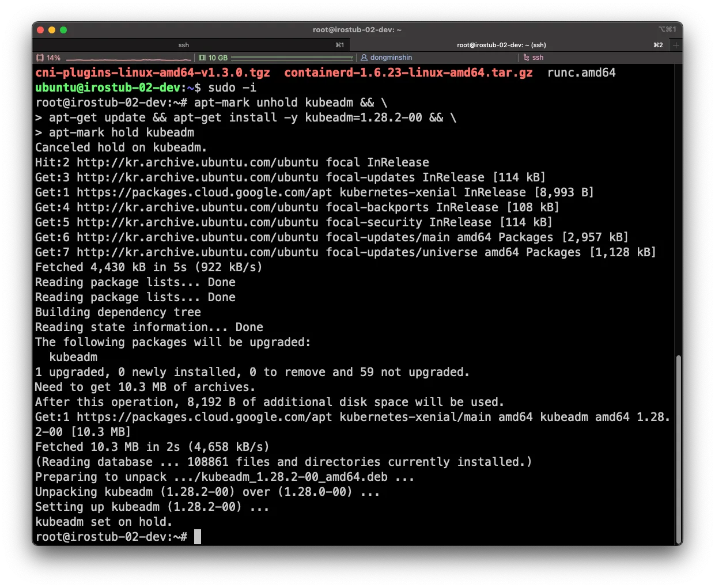Viewport: 715px width, 588px height.
Task: Click the 14% CPU utilization label
Action: (54, 58)
